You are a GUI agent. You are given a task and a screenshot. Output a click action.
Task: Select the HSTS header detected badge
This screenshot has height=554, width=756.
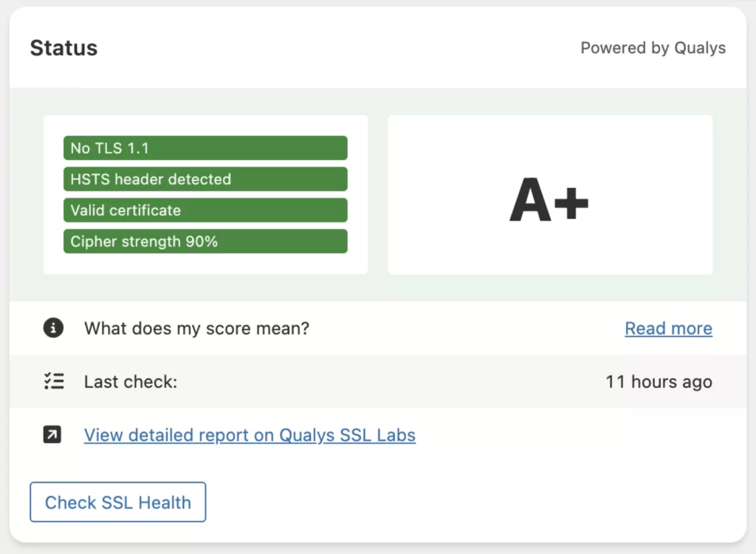[205, 179]
